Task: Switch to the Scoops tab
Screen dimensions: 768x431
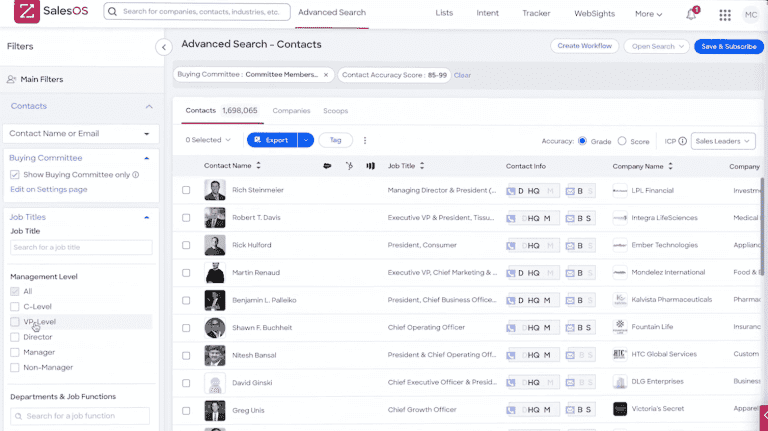Action: point(336,111)
